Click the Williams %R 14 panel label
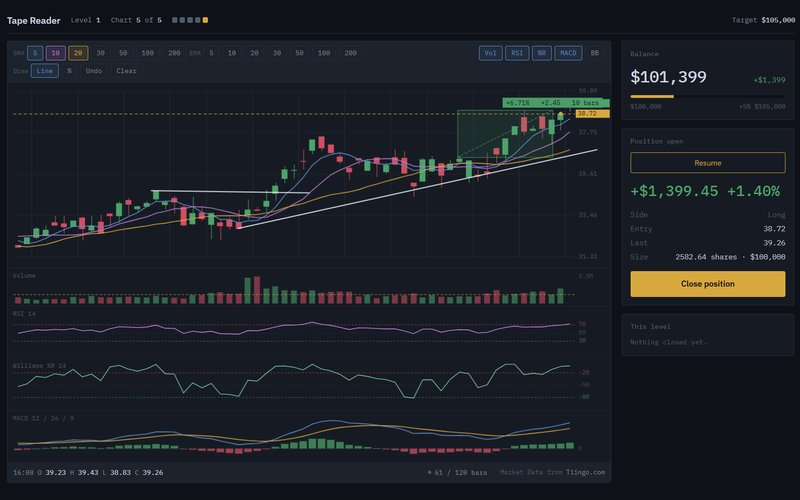800x500 pixels. coord(39,366)
